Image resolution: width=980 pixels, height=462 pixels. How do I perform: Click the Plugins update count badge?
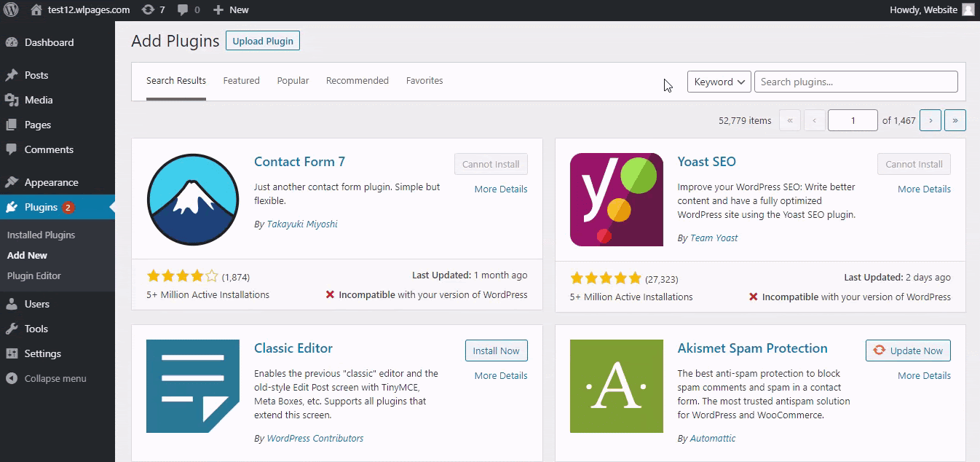pyautogui.click(x=68, y=207)
